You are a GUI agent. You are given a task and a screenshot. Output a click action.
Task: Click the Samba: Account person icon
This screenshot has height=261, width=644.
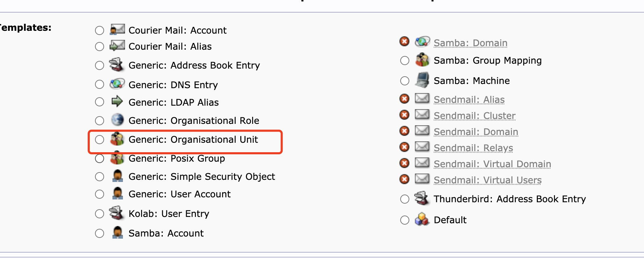pyautogui.click(x=118, y=232)
